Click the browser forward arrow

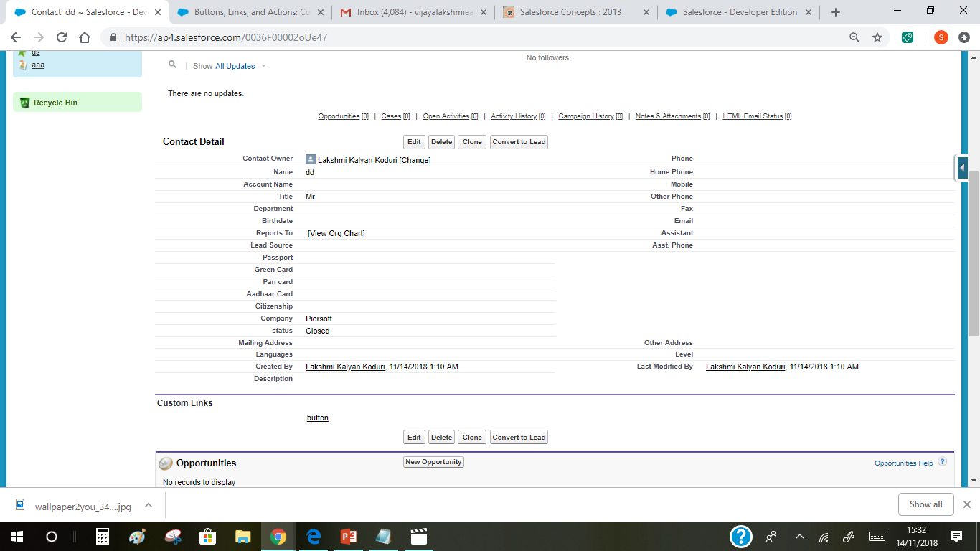click(39, 37)
